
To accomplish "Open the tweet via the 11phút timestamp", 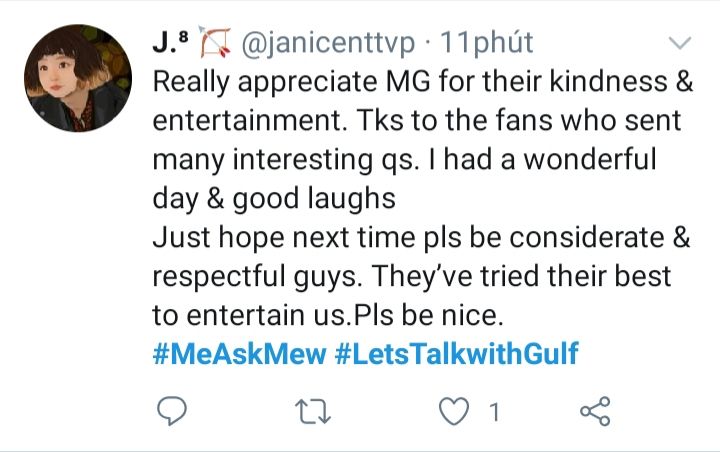I will (x=487, y=42).
